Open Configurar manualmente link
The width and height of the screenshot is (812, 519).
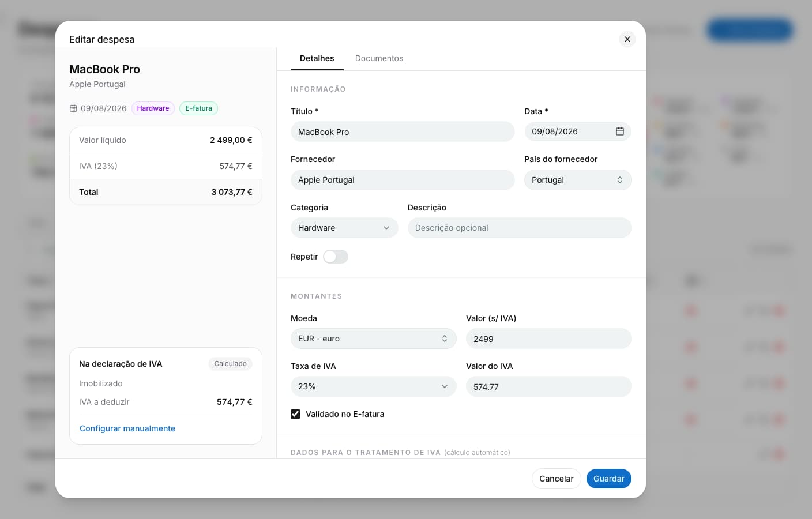pyautogui.click(x=127, y=428)
